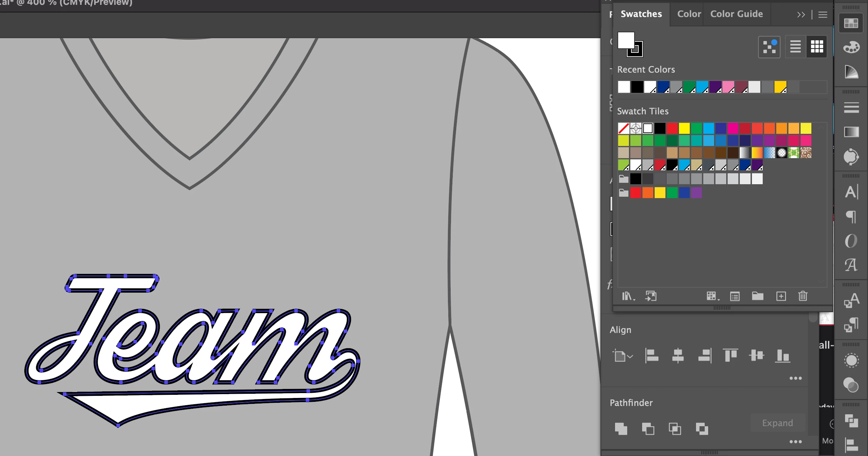Open the Swatches panel hamburger menu

(822, 15)
